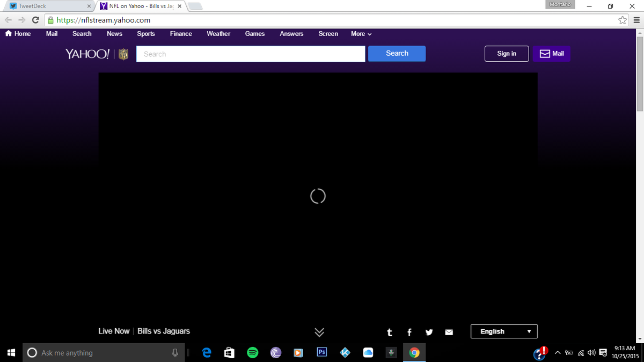644x362 pixels.
Task: Open Search in the top navigation bar
Action: coord(82,33)
